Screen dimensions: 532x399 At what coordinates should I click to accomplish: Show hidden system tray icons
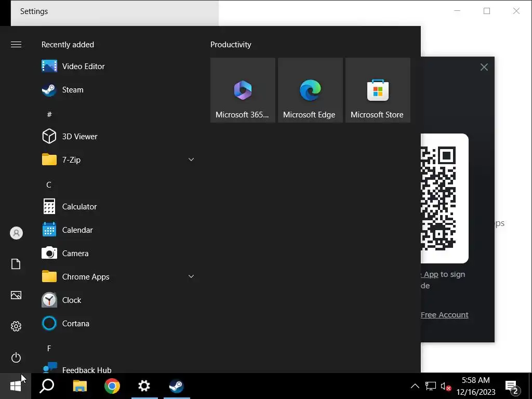415,386
